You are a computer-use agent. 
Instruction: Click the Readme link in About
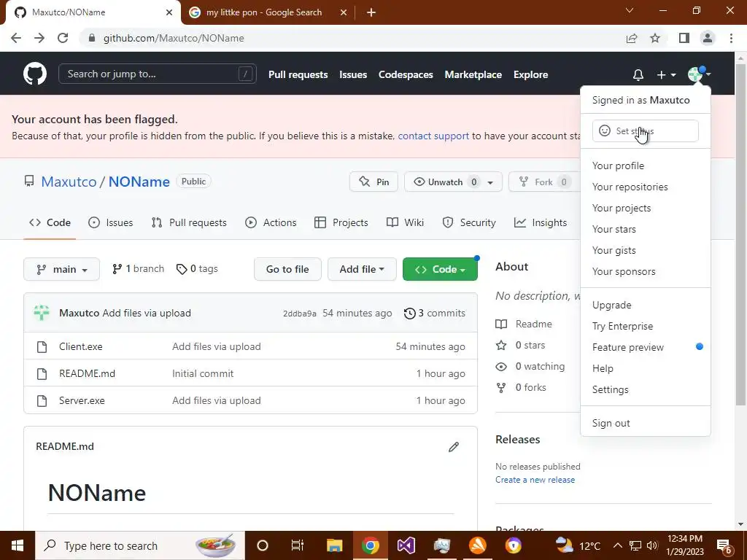pyautogui.click(x=524, y=324)
